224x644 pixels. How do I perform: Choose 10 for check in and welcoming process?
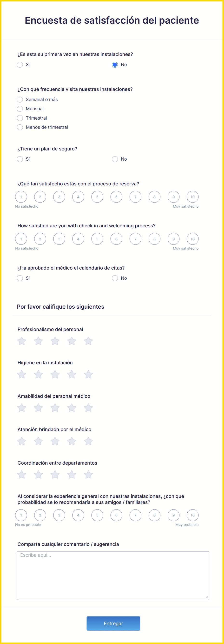192,239
